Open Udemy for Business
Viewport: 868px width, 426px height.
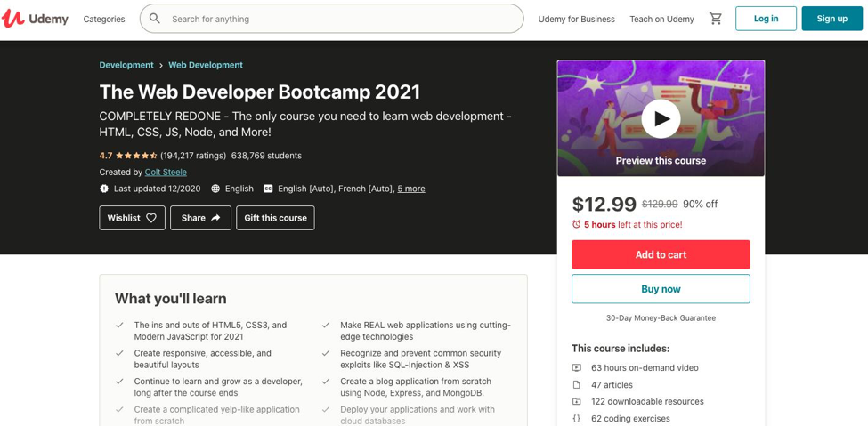[x=576, y=19]
